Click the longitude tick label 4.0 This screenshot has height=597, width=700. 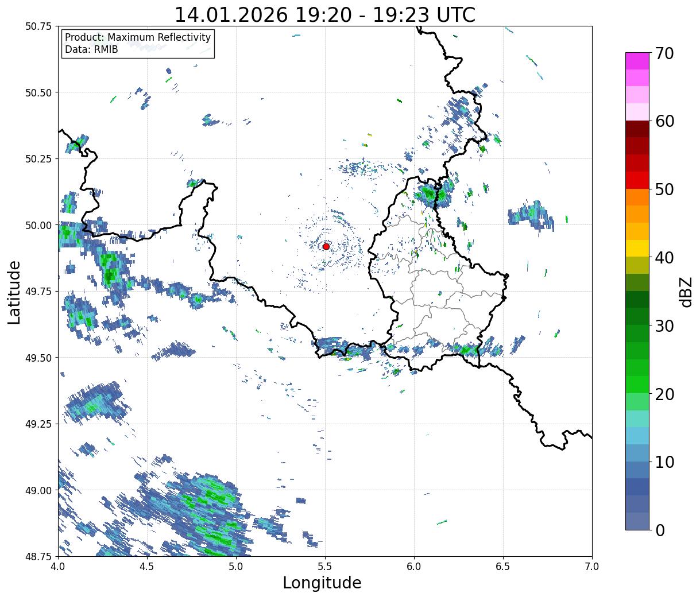pyautogui.click(x=58, y=567)
